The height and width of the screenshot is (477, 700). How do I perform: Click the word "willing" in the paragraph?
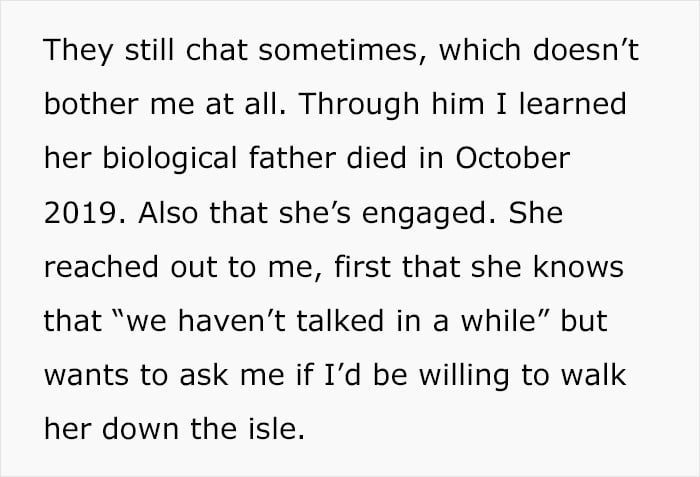[x=464, y=376]
